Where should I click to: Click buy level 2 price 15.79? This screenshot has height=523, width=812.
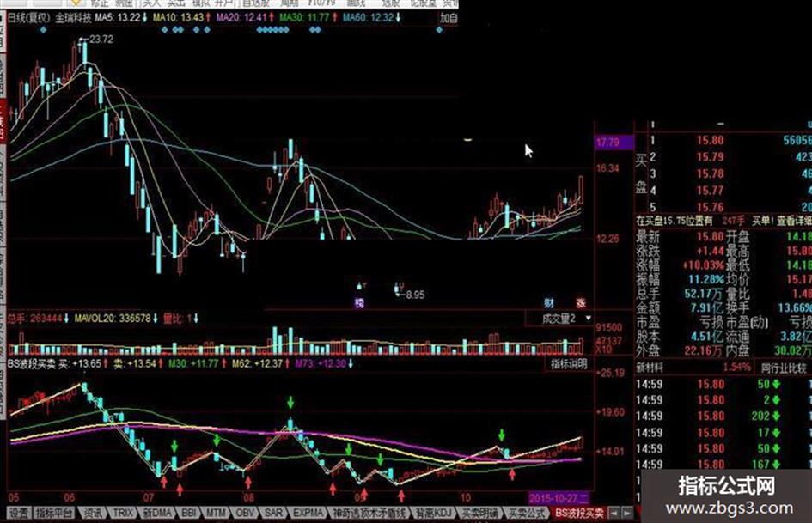[710, 157]
